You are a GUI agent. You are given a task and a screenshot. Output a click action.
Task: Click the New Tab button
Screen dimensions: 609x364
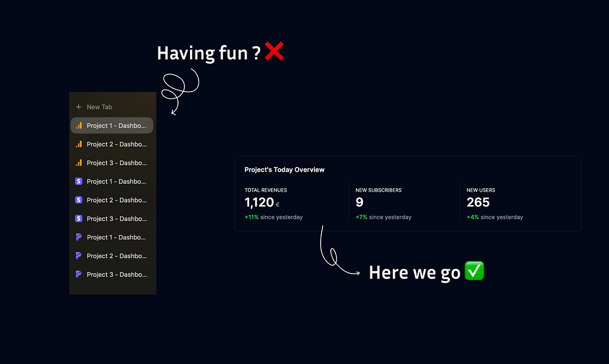(x=100, y=106)
